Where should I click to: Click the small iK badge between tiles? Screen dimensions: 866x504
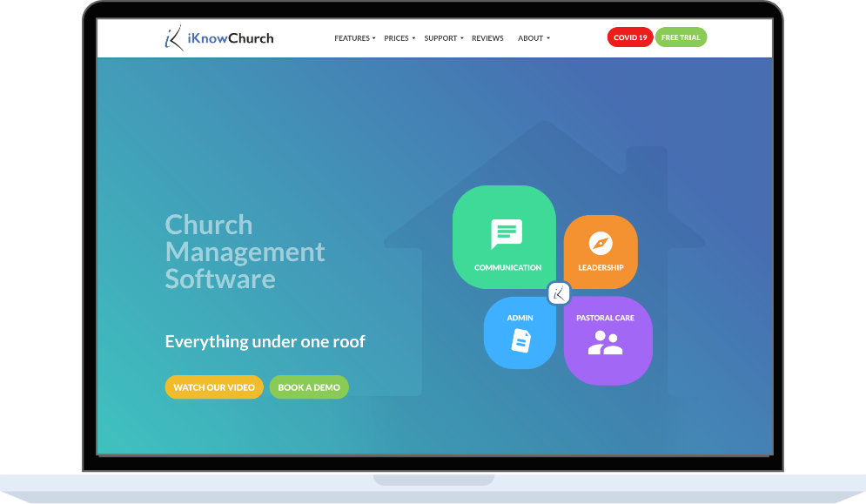tap(559, 293)
